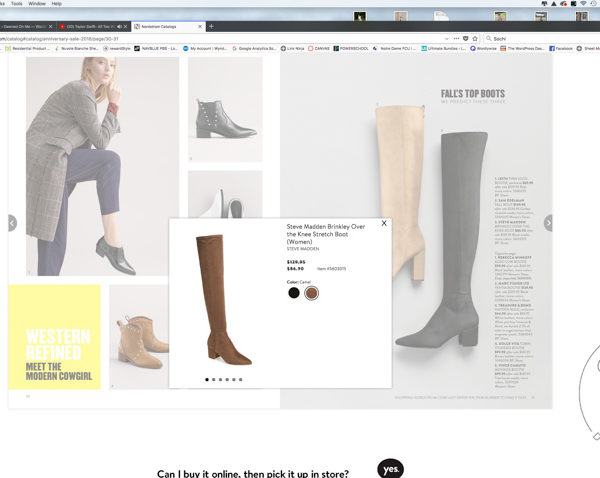Screen dimensions: 600x478
Task: Open the Link Ninja bookmark
Action: [x=292, y=49]
